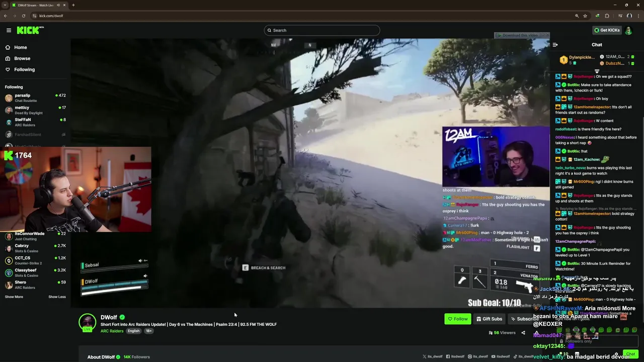644x362 pixels.
Task: Open the metticy channel in Following
Action: click(35, 110)
